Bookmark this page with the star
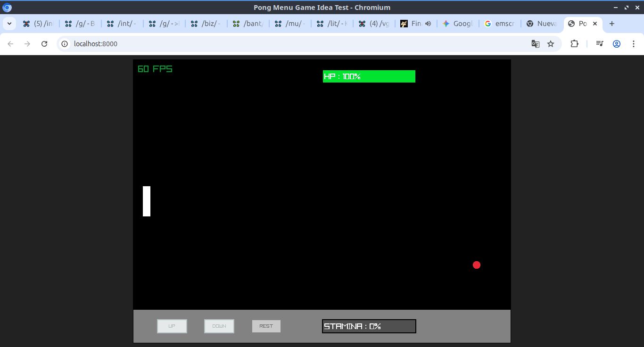This screenshot has height=347, width=644. pos(551,44)
